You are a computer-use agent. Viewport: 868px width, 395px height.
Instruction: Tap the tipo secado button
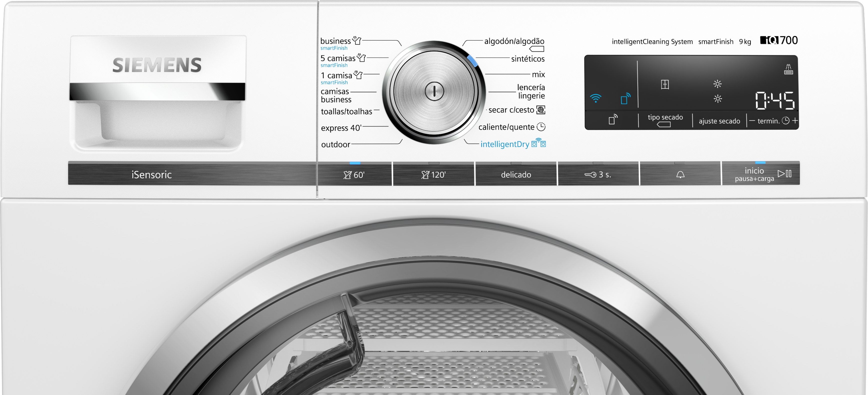(x=665, y=120)
